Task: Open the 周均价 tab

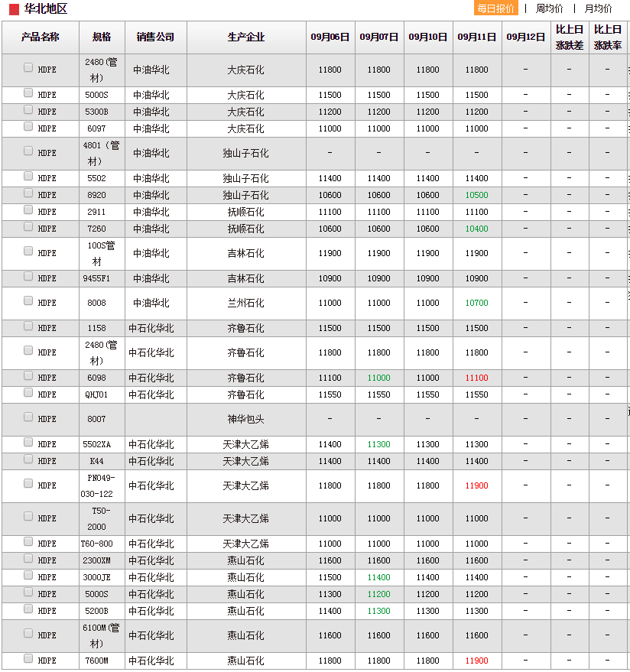Action: click(x=549, y=8)
